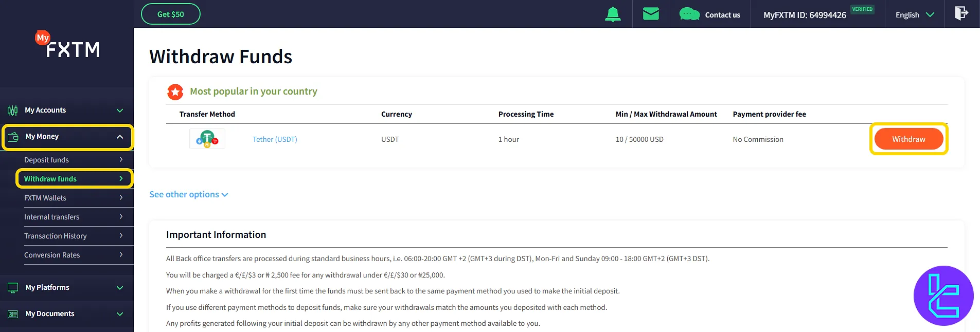The height and width of the screenshot is (332, 980).
Task: Click the Most popular in your country heading
Action: coord(253,91)
